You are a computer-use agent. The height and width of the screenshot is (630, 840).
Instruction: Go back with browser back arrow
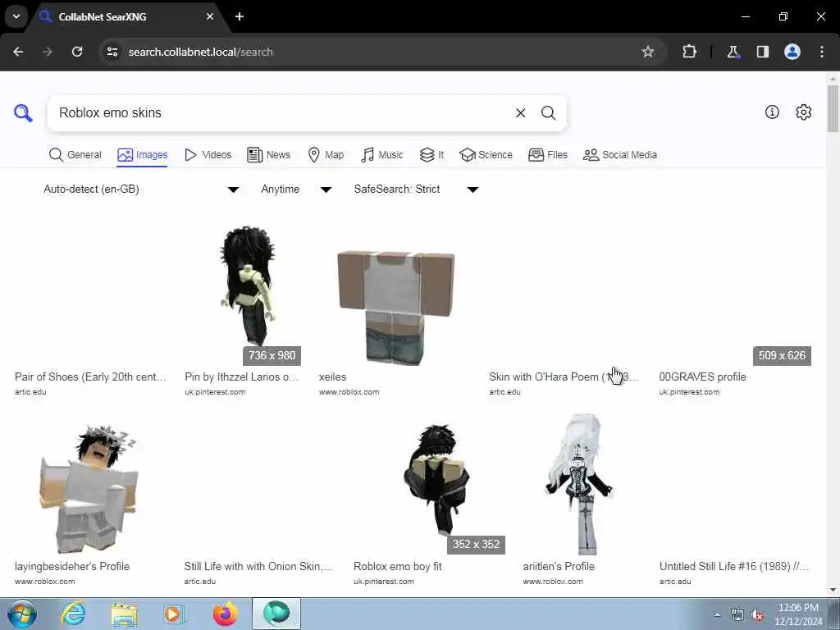pos(18,52)
